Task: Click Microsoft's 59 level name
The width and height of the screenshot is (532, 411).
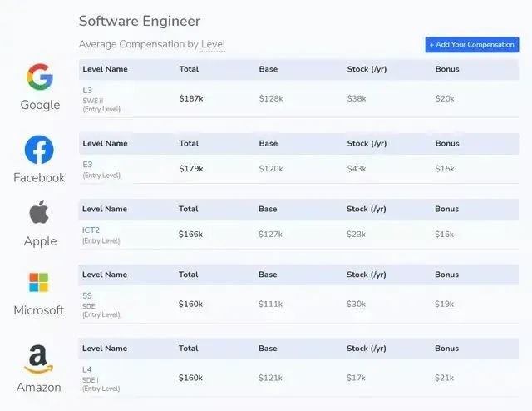Action: coord(87,295)
